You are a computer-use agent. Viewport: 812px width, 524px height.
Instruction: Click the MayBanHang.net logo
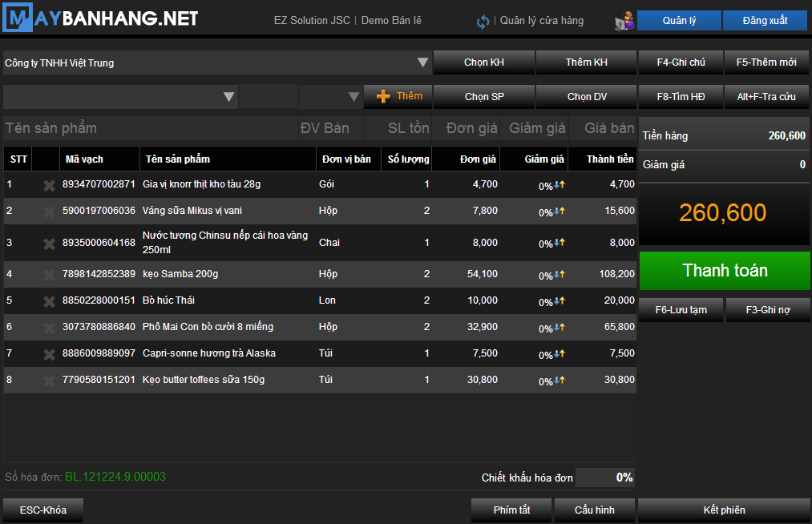click(x=100, y=19)
